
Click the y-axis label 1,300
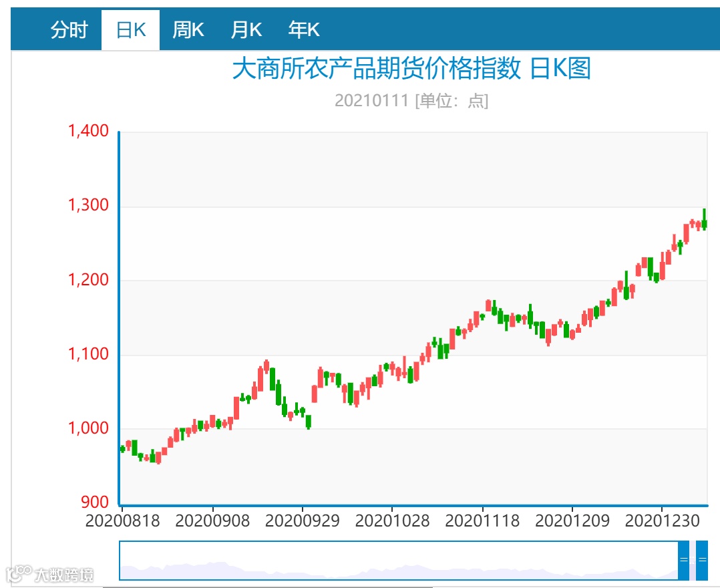click(x=88, y=205)
